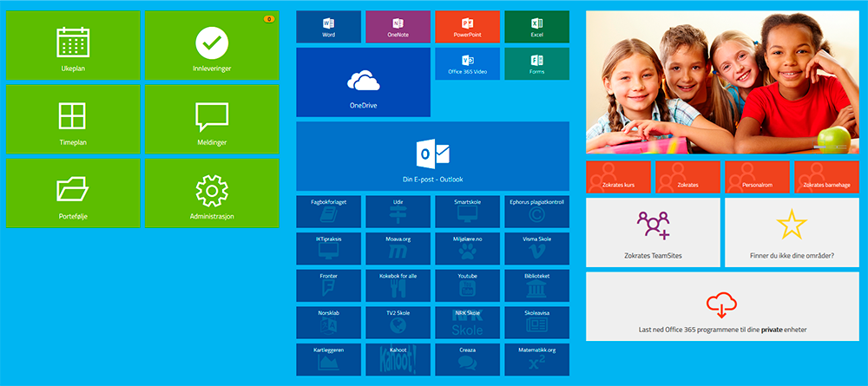
Task: Open the Norsklab link tile
Action: click(328, 323)
